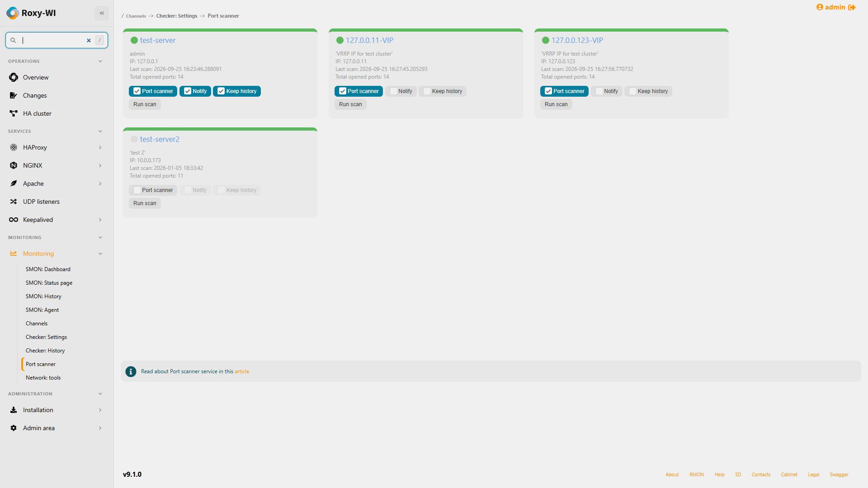Viewport: 868px width, 488px height.
Task: Open Network: tools menu item
Action: 43,378
